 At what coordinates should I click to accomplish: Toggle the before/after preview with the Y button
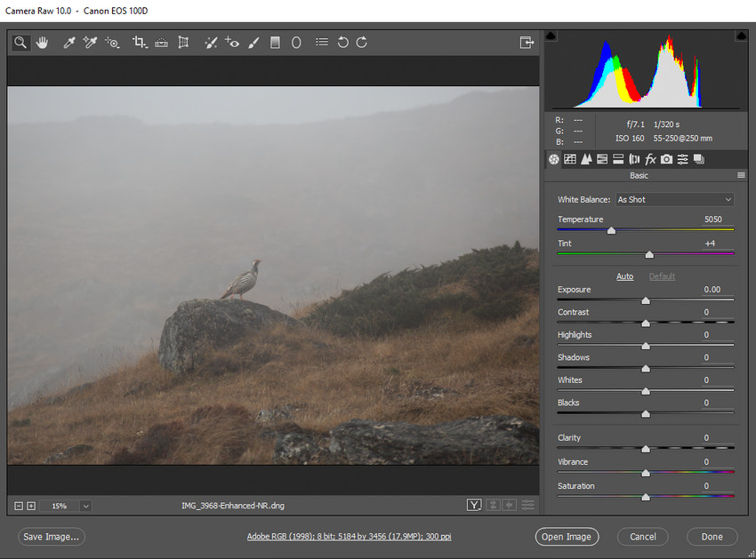coord(474,505)
